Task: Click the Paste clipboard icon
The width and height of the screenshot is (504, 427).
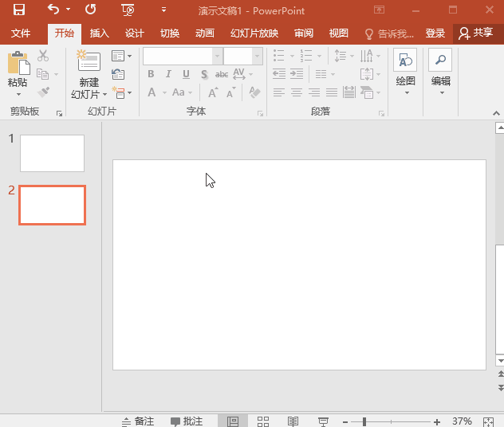Action: [18, 64]
